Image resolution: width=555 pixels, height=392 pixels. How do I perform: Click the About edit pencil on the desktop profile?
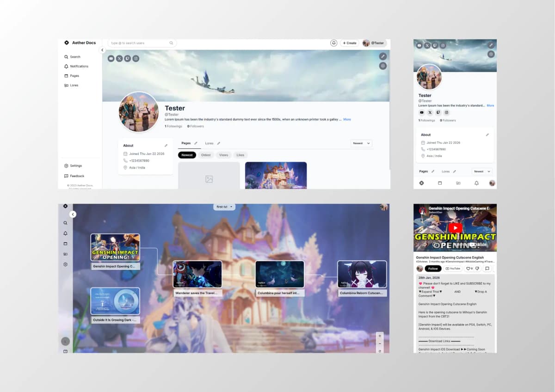coord(166,146)
